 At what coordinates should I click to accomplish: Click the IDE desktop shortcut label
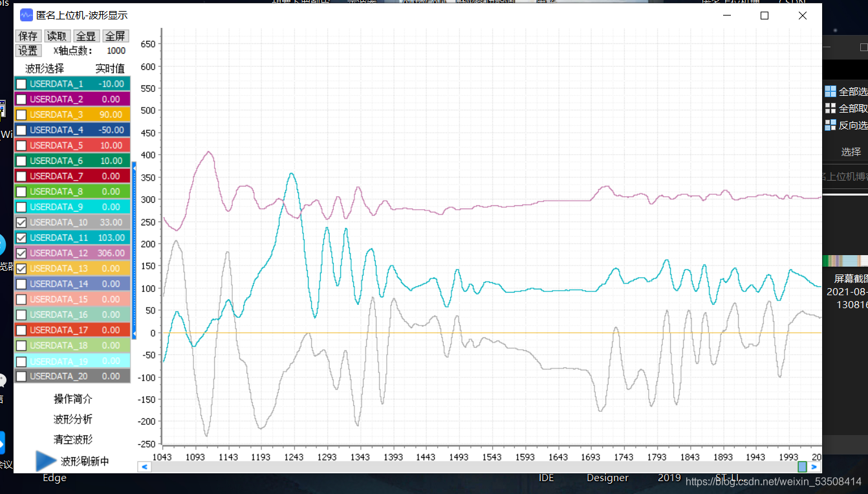(547, 478)
